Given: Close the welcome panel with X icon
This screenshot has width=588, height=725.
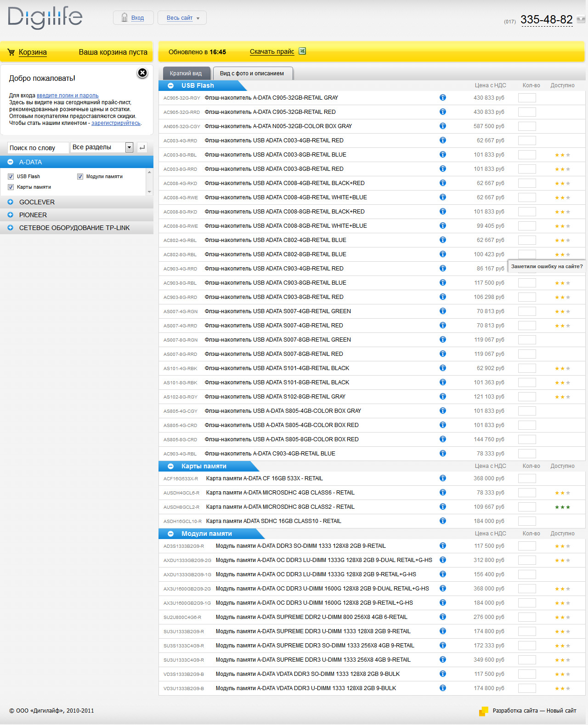Looking at the screenshot, I should 142,73.
